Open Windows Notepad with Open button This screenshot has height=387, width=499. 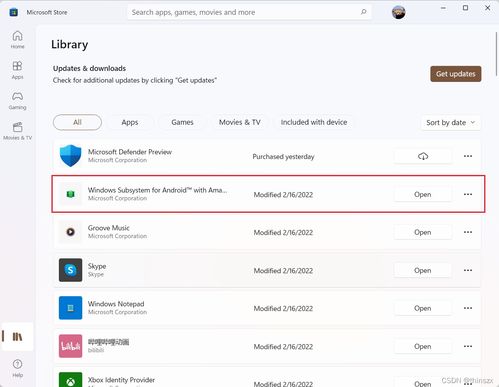click(x=423, y=308)
